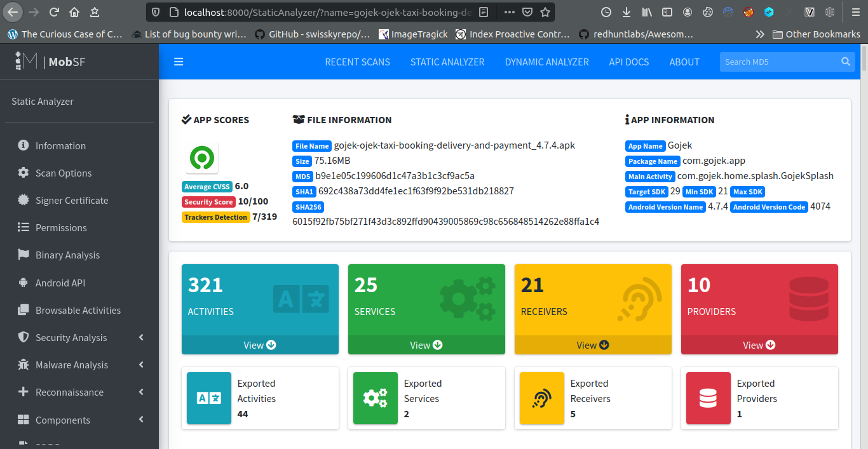Click the Browsable Activities clone icon
868x449 pixels.
[x=24, y=310]
